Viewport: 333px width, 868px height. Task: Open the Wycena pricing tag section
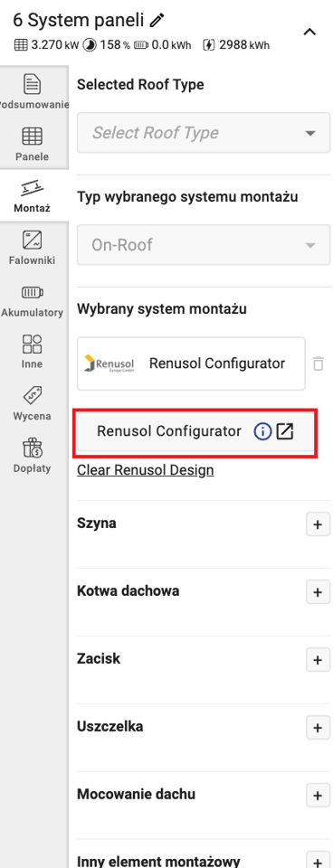[33, 403]
